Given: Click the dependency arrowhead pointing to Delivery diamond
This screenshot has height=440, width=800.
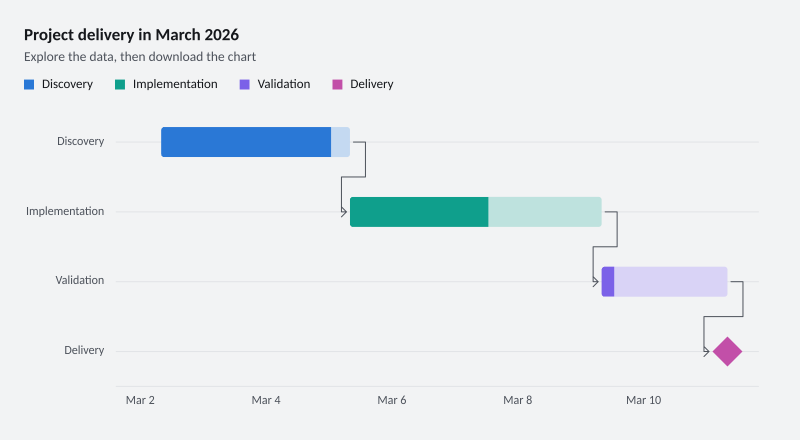Looking at the screenshot, I should (x=707, y=352).
